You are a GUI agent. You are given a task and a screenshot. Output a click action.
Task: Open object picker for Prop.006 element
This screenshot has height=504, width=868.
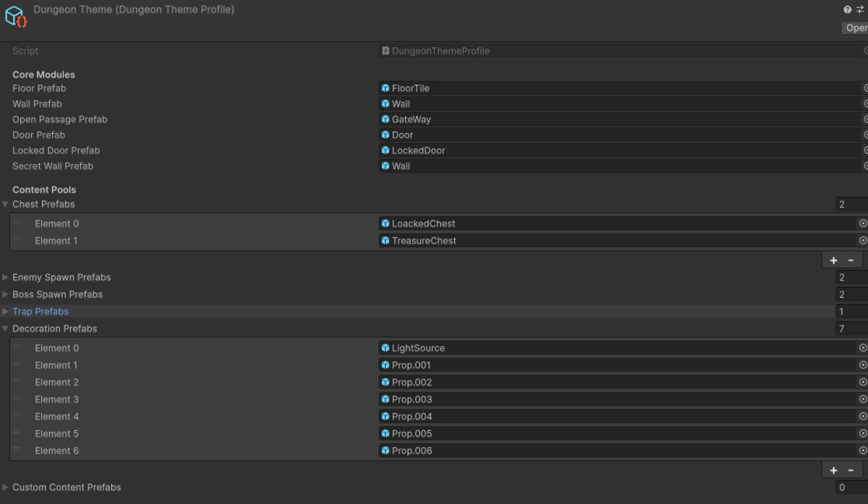click(x=862, y=450)
